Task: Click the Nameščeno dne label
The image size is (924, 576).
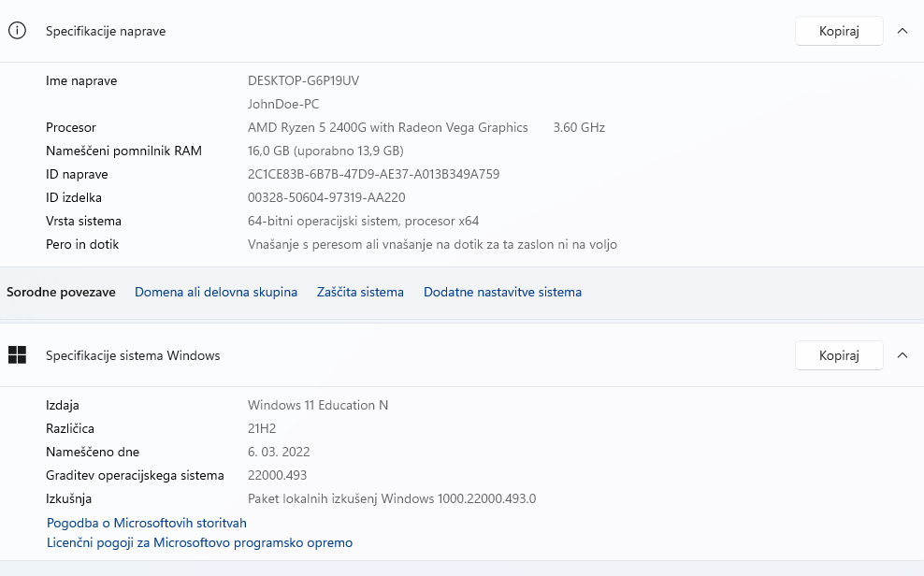Action: pyautogui.click(x=93, y=452)
